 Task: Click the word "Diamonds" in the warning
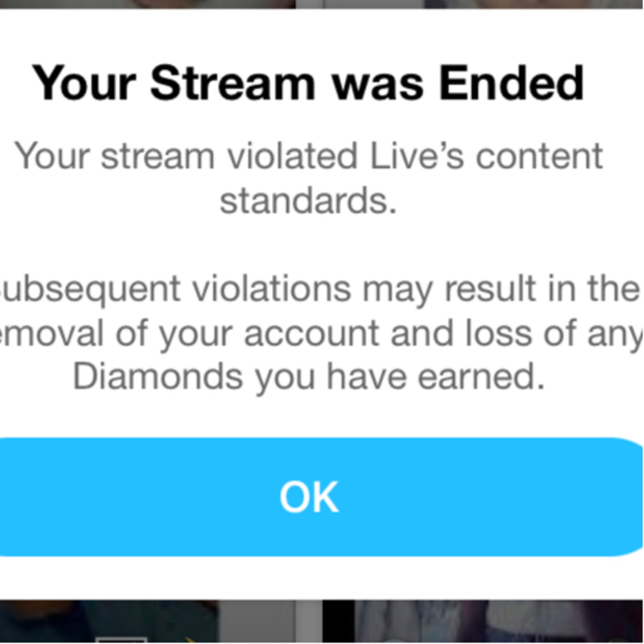tap(158, 377)
